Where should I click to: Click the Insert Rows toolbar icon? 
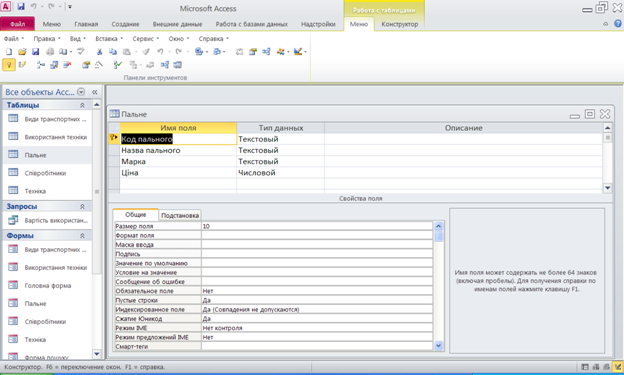tap(41, 64)
